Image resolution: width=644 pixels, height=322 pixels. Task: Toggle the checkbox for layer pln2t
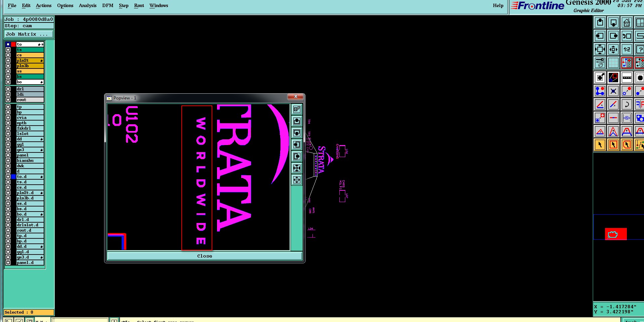click(8, 60)
